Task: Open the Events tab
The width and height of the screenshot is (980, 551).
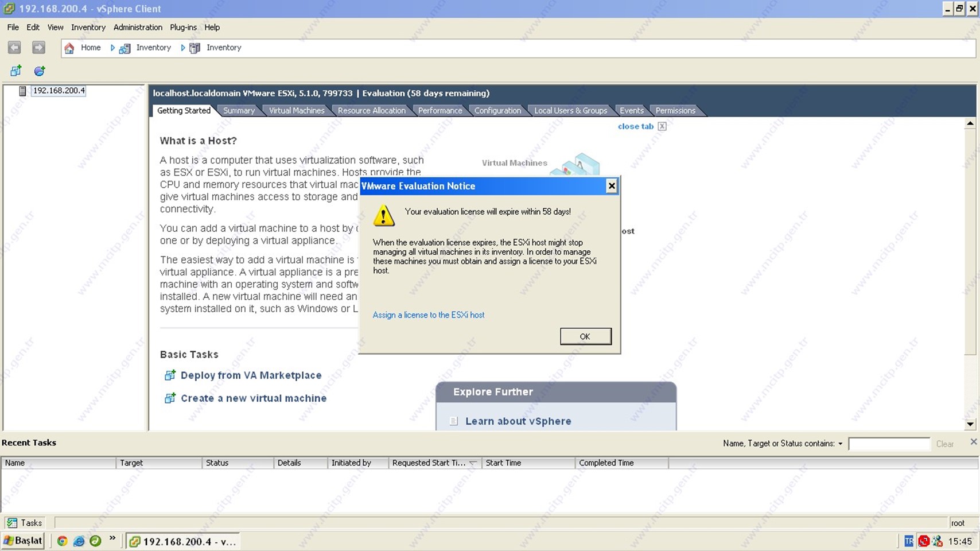Action: click(x=632, y=110)
